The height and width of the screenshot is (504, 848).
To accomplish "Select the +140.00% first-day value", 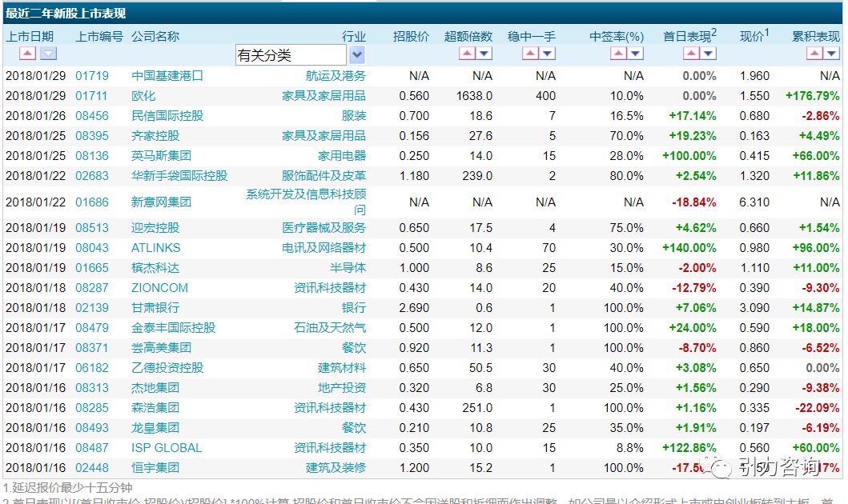I will pos(689,247).
